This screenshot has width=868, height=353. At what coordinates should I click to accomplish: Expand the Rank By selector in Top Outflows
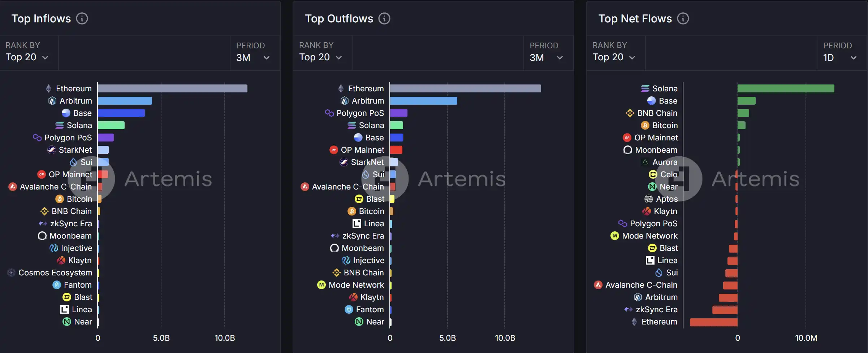[x=320, y=57]
